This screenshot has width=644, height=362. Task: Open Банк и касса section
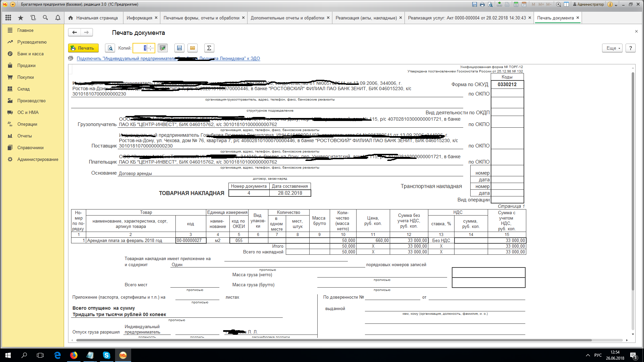click(33, 54)
